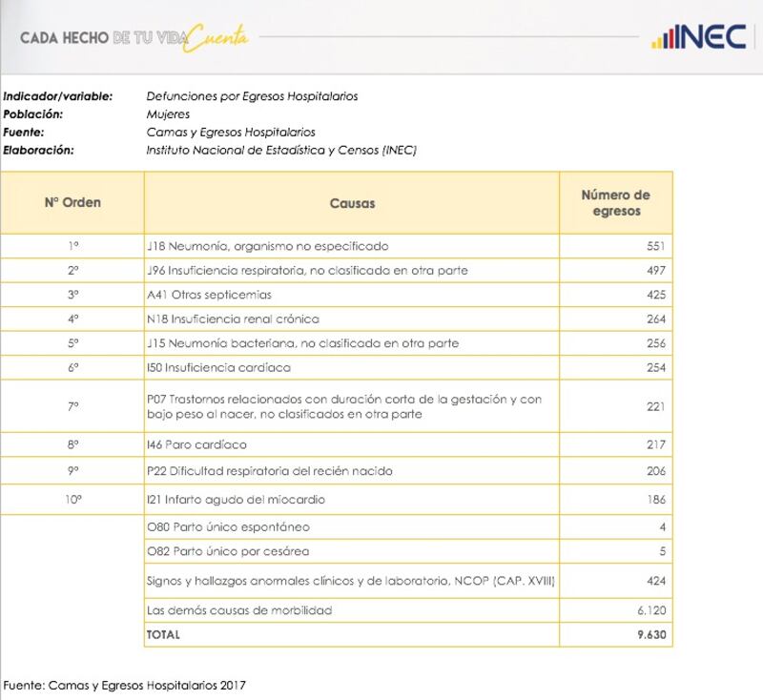The width and height of the screenshot is (763, 700).
Task: Click the value 221 for P07
Action: point(655,406)
